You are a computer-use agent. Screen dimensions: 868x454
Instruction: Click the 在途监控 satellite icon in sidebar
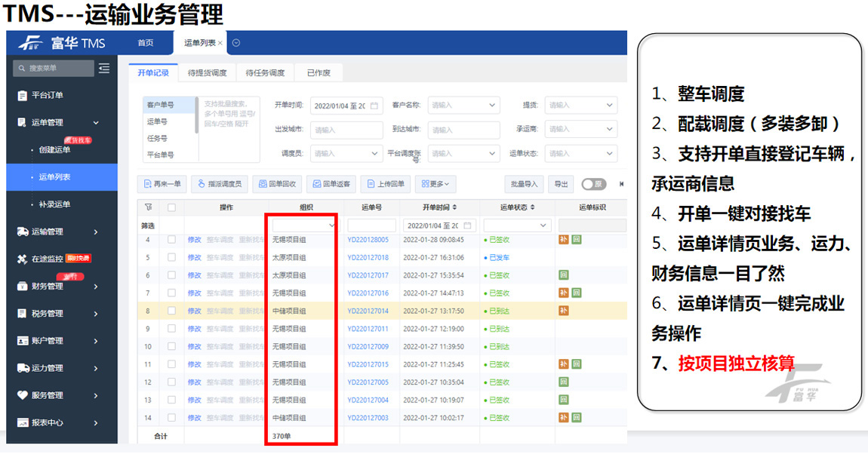(x=22, y=259)
